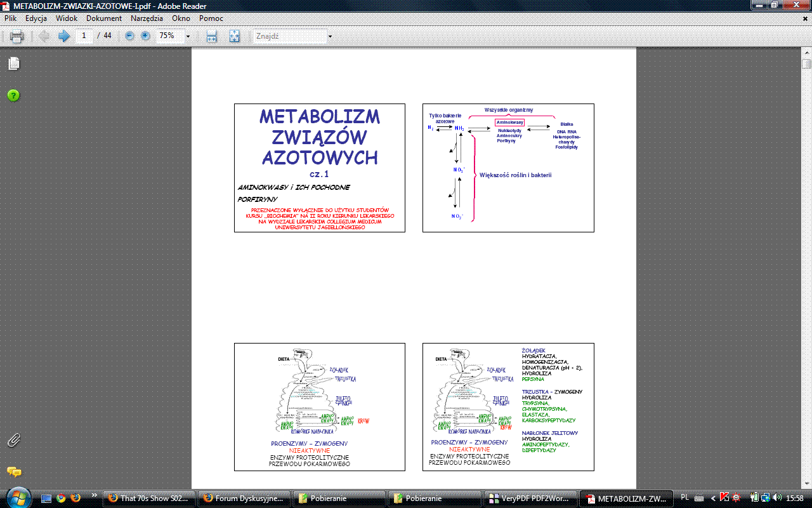Go to next page with blue arrow

tap(63, 36)
